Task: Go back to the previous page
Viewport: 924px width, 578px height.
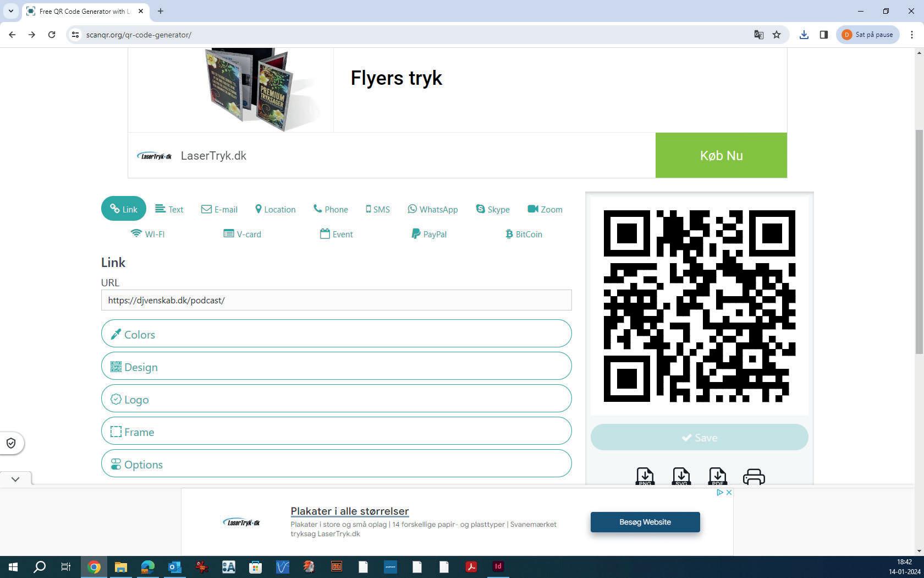Action: pyautogui.click(x=12, y=35)
